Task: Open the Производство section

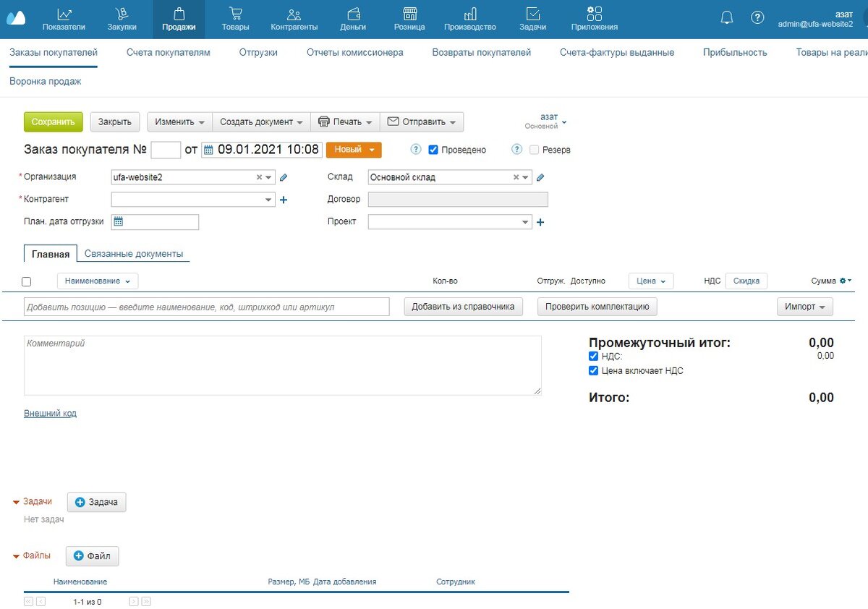Action: (x=470, y=20)
